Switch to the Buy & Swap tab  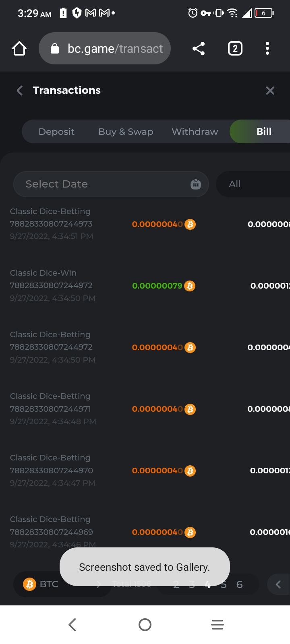click(x=126, y=132)
